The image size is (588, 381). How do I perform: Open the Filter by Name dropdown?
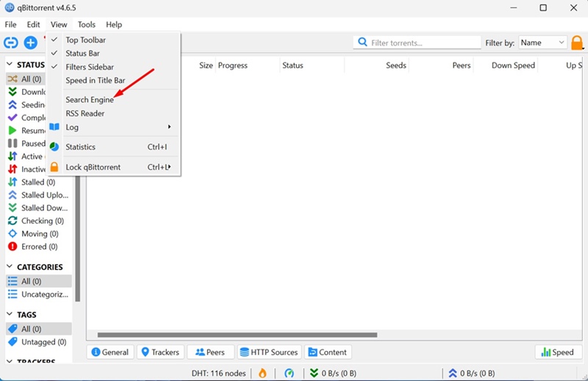[x=542, y=43]
